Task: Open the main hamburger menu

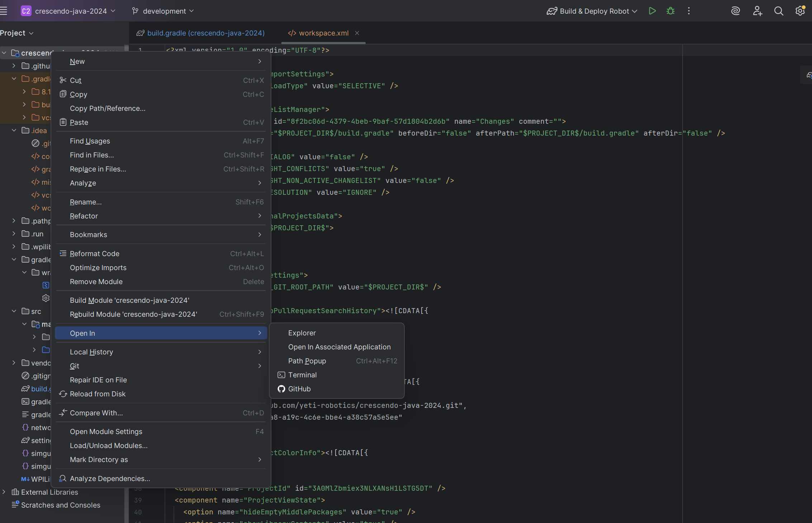Action: (4, 11)
